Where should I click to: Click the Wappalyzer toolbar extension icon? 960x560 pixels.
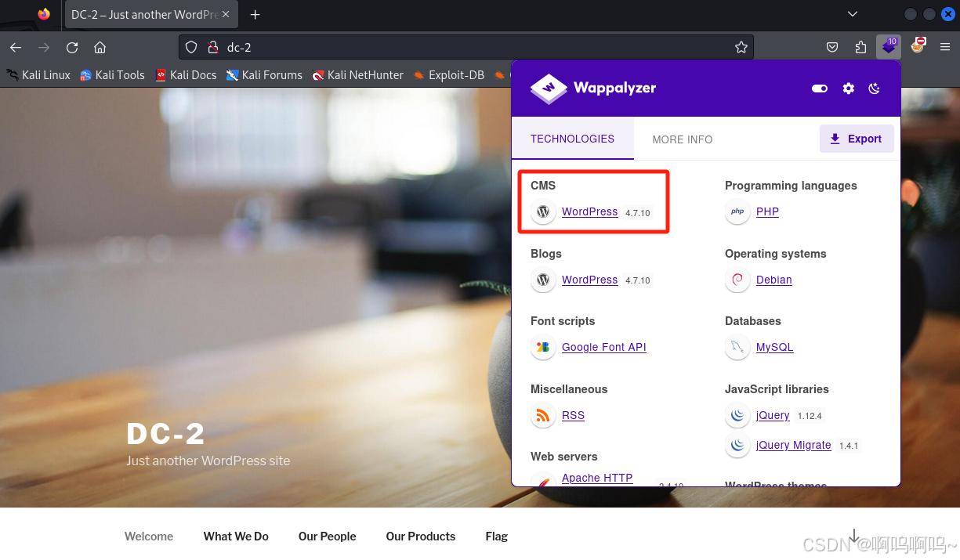(889, 47)
